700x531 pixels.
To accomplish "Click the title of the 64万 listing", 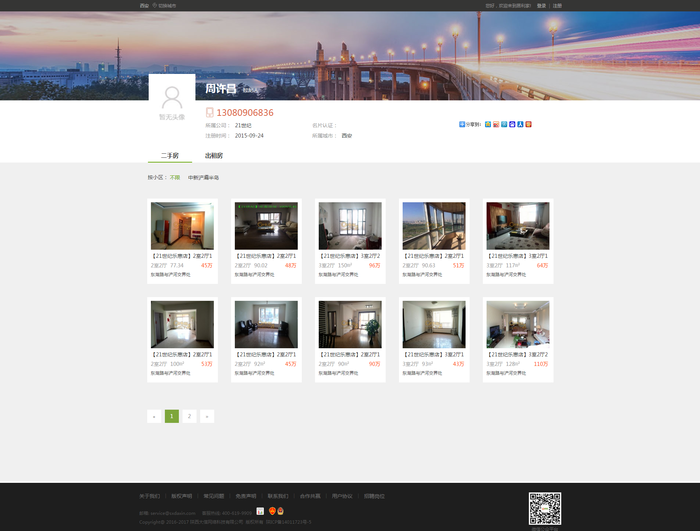I will [x=518, y=256].
